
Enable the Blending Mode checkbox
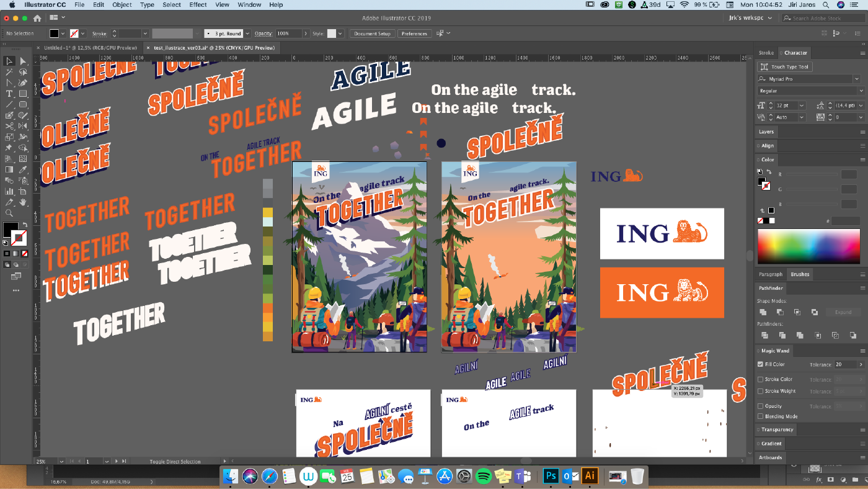coord(760,416)
